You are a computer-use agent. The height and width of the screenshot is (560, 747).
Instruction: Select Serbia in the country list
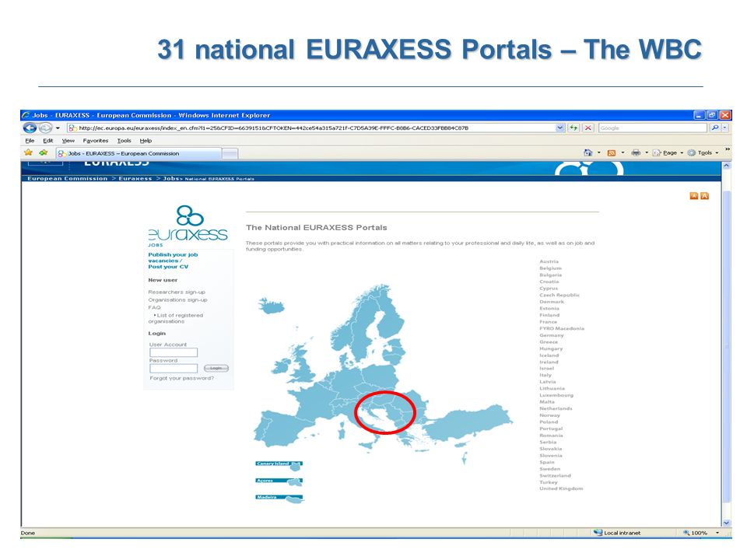tap(548, 442)
